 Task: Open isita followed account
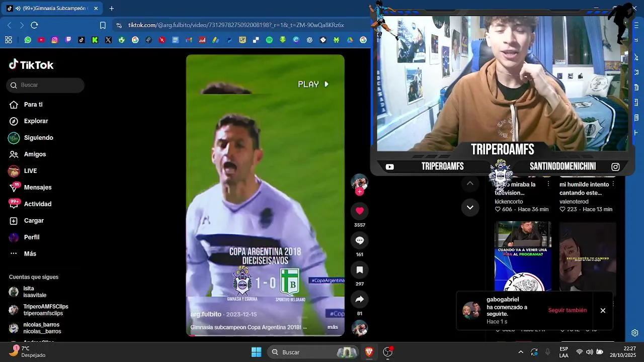pos(34,292)
